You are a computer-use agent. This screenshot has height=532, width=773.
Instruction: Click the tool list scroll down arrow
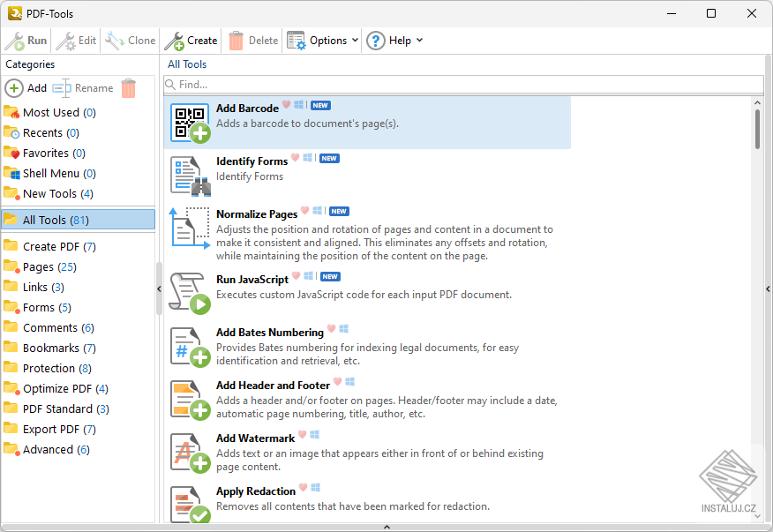[x=757, y=517]
